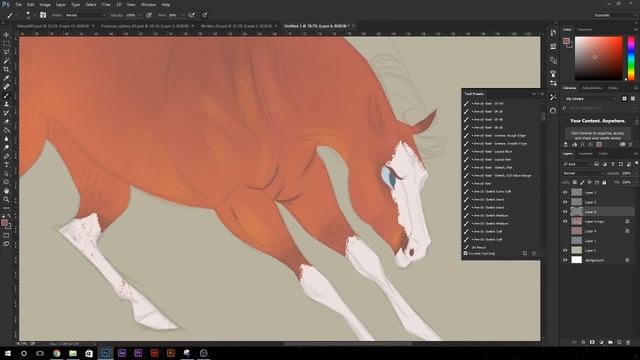Select the Zoom tool
The image size is (640, 360).
(x=6, y=199)
